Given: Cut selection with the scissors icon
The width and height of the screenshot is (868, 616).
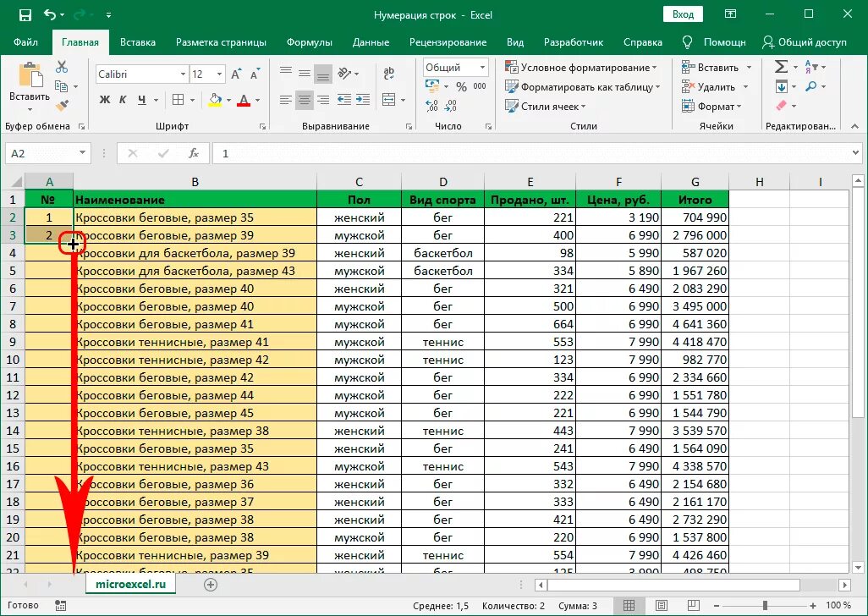Looking at the screenshot, I should pos(62,67).
